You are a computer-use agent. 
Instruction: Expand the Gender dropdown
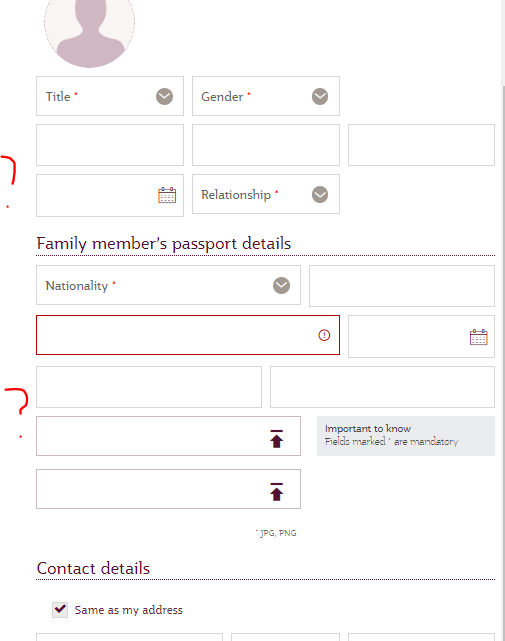point(266,96)
